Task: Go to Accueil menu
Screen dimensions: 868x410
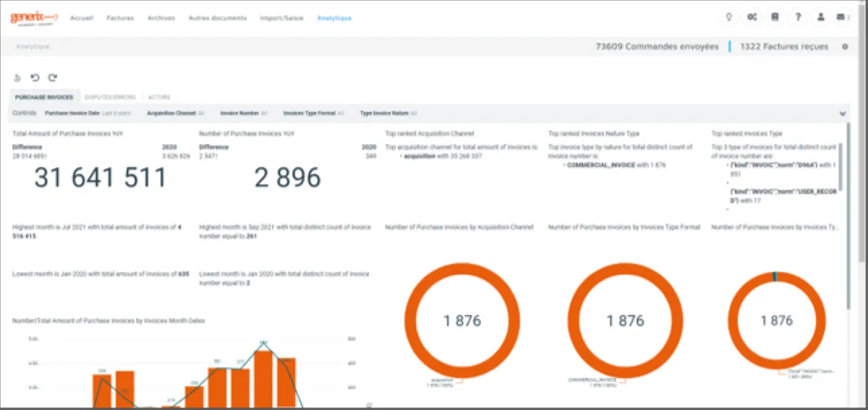Action: [81, 18]
